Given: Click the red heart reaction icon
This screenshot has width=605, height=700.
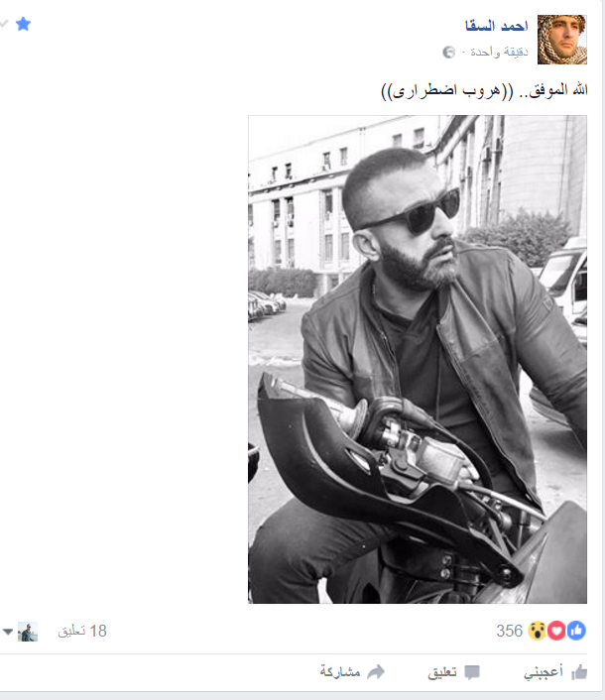Looking at the screenshot, I should (x=556, y=631).
